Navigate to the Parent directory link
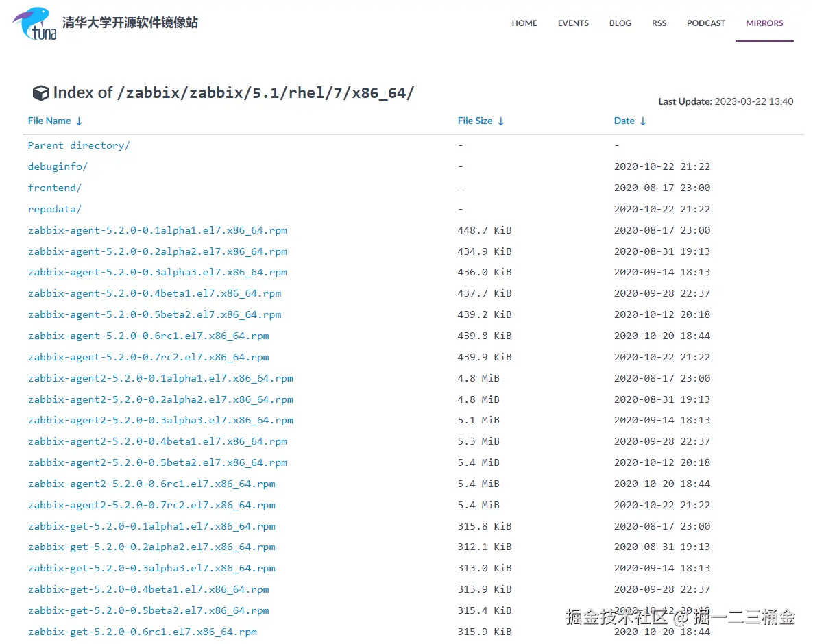This screenshot has height=644, width=813. click(x=78, y=145)
